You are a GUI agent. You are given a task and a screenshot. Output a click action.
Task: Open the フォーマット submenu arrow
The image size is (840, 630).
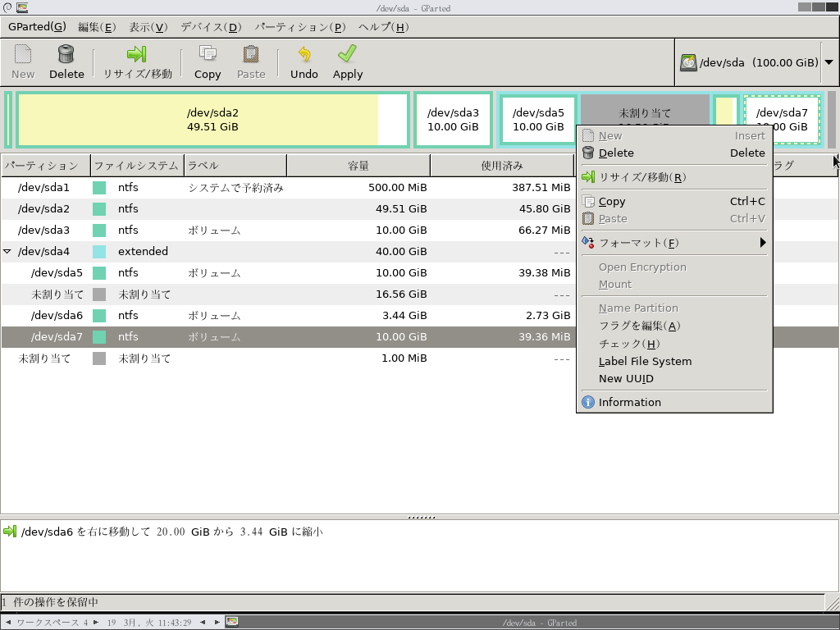coord(763,243)
